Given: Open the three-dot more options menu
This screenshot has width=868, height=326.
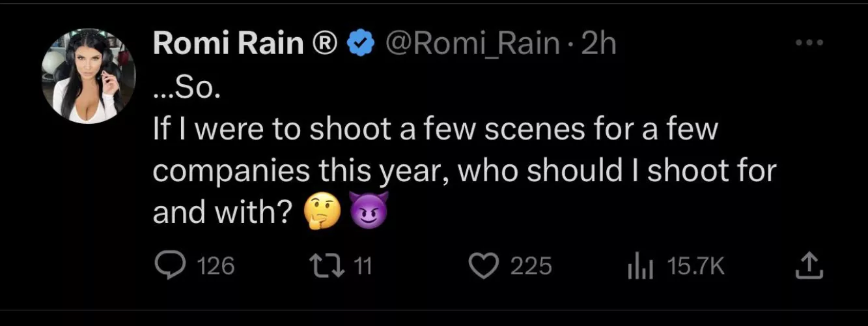Looking at the screenshot, I should click(x=809, y=43).
